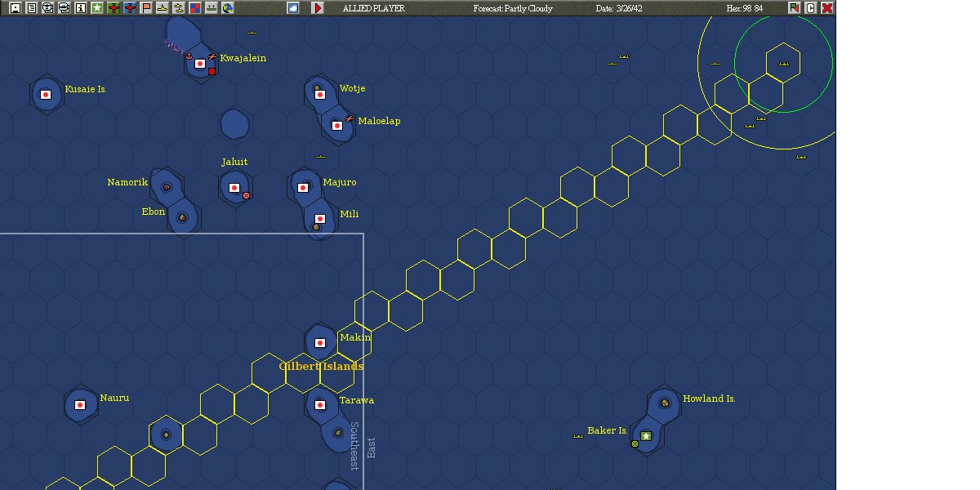This screenshot has width=980, height=490.
Task: Click the Maloelap label
Action: [379, 121]
